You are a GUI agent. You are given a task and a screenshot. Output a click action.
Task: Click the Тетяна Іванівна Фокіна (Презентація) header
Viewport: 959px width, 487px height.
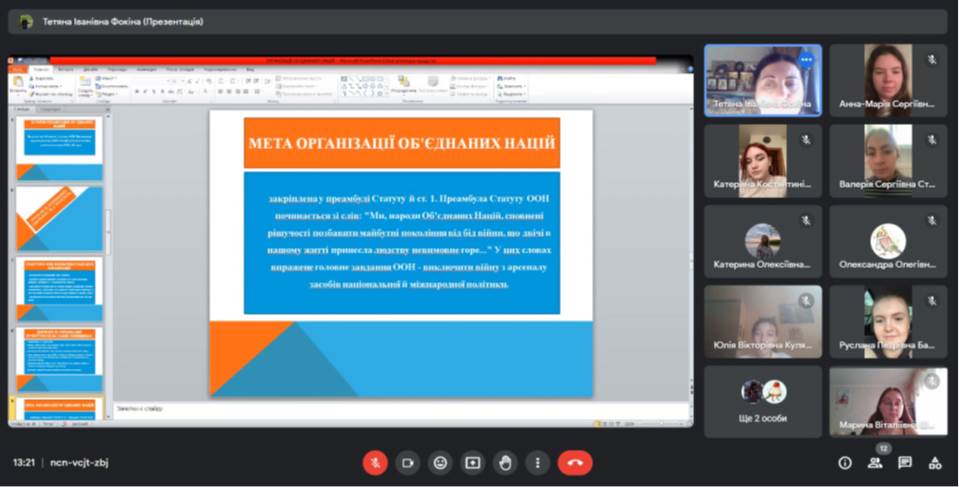(x=123, y=21)
